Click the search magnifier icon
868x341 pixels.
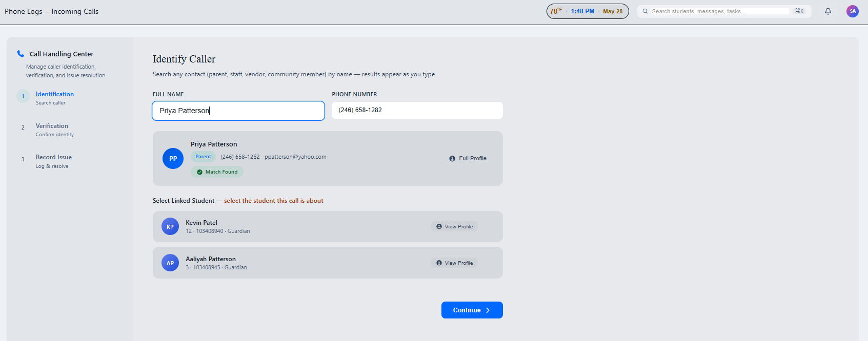645,11
